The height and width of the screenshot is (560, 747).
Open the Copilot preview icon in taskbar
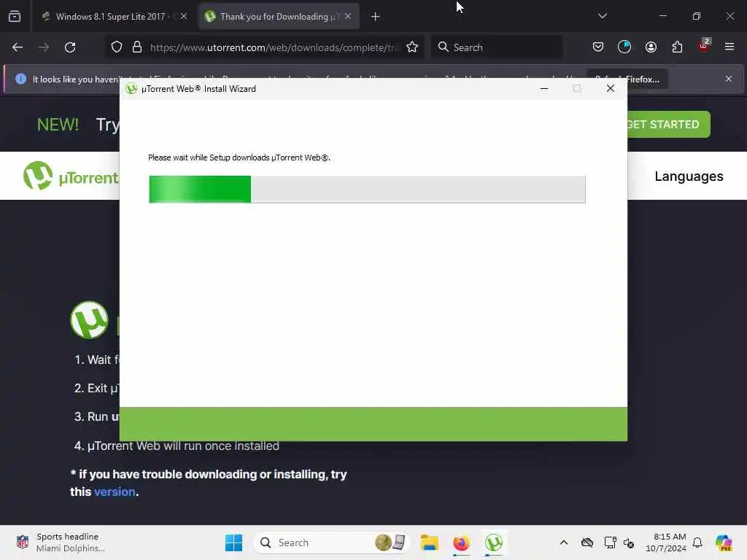[724, 542]
